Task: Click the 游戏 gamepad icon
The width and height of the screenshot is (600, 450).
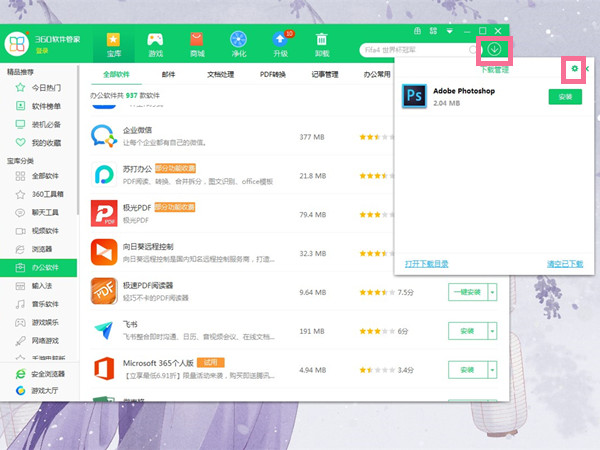Action: coord(155,42)
